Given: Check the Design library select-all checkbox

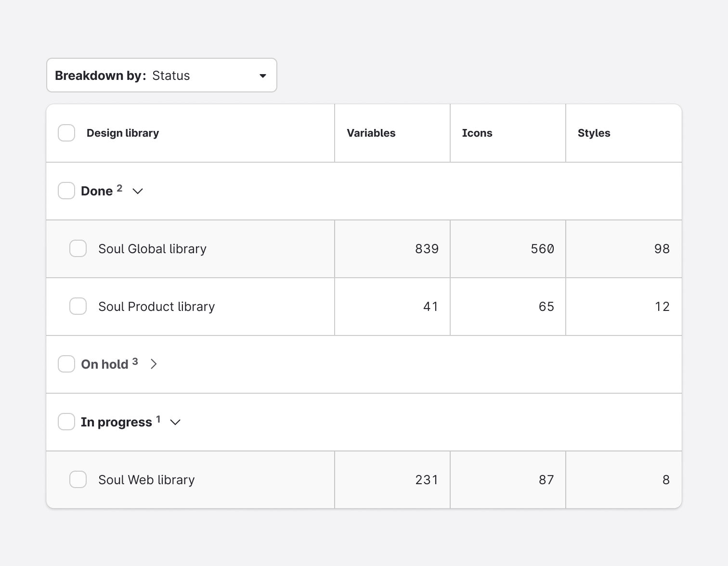Looking at the screenshot, I should [x=66, y=133].
